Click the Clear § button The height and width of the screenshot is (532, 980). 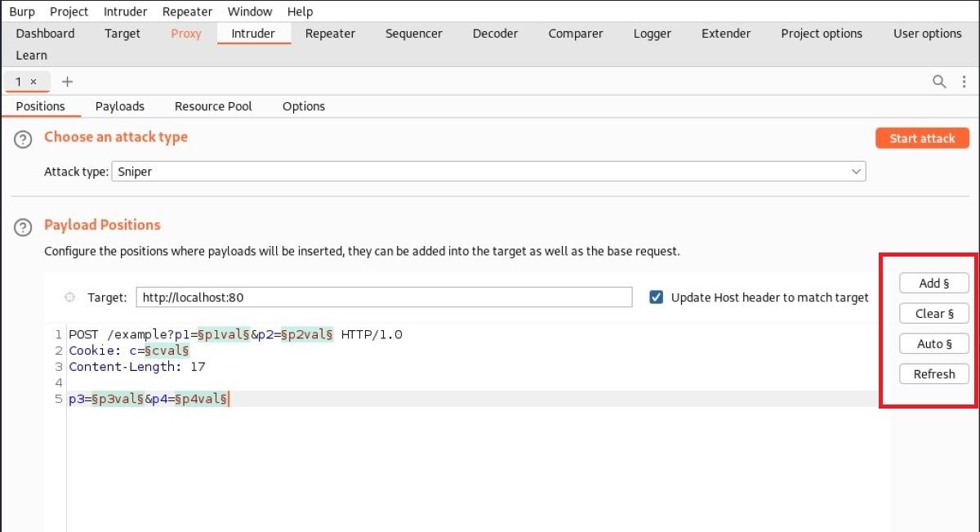click(933, 313)
